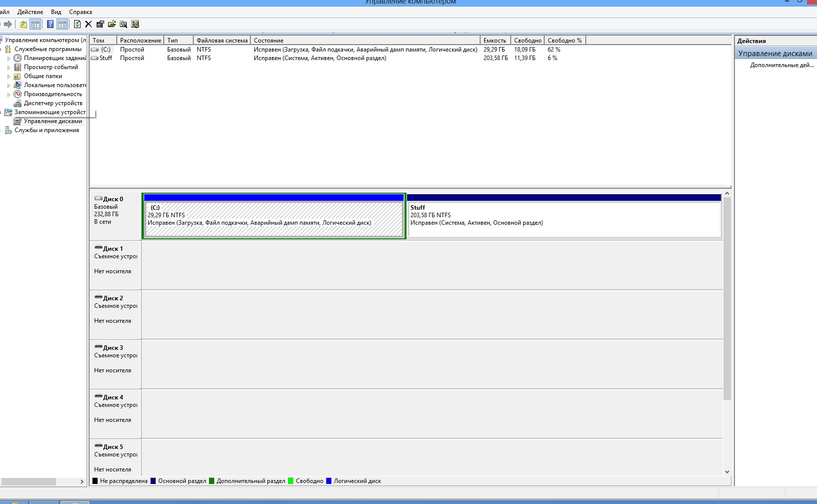Click the Up one level folder icon
The width and height of the screenshot is (817, 504).
point(24,24)
